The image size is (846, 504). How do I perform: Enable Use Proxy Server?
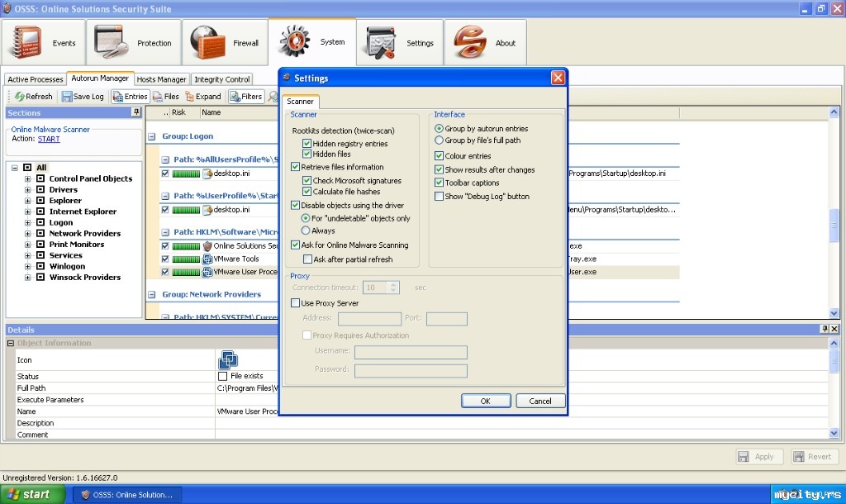click(x=295, y=302)
